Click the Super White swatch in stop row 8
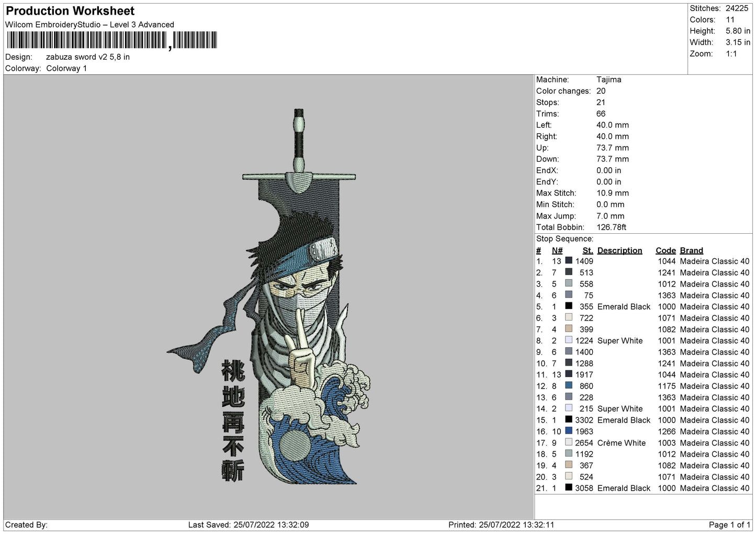 coord(569,340)
